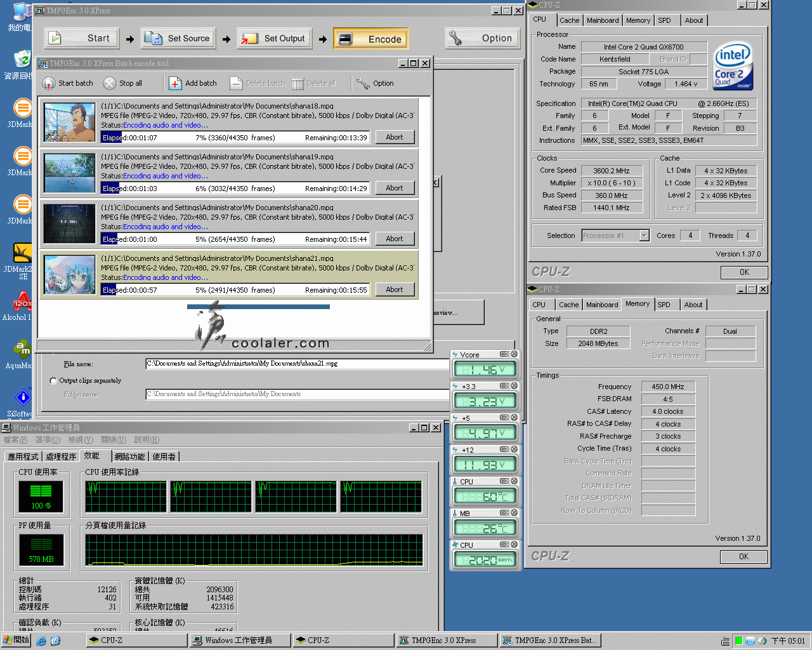Click the Start button in TMPGEnc XPress
This screenshot has width=812, height=650.
click(x=82, y=38)
